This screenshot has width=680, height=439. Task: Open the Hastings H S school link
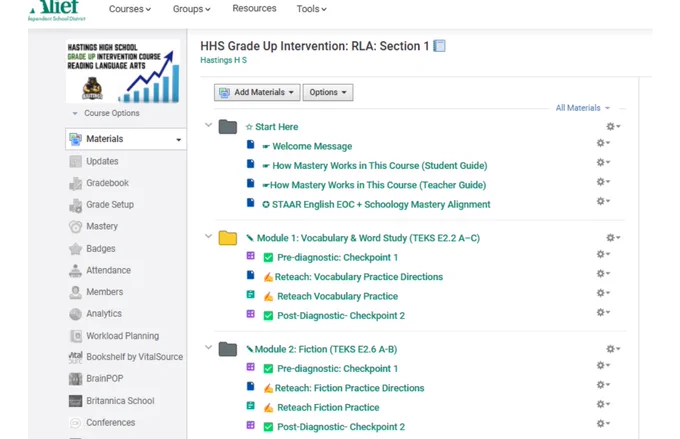(223, 60)
